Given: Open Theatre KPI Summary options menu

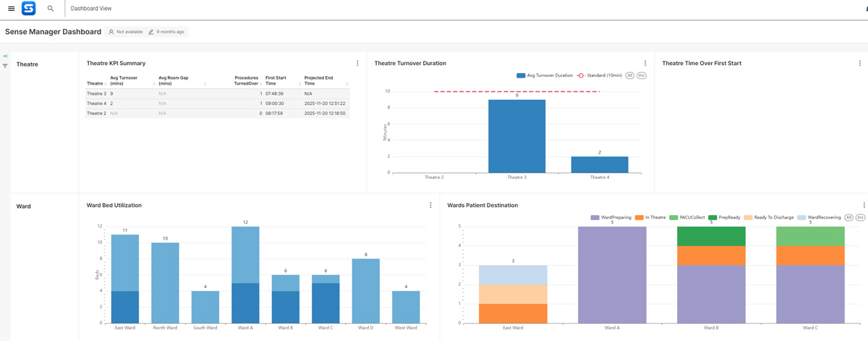Looking at the screenshot, I should pos(357,63).
